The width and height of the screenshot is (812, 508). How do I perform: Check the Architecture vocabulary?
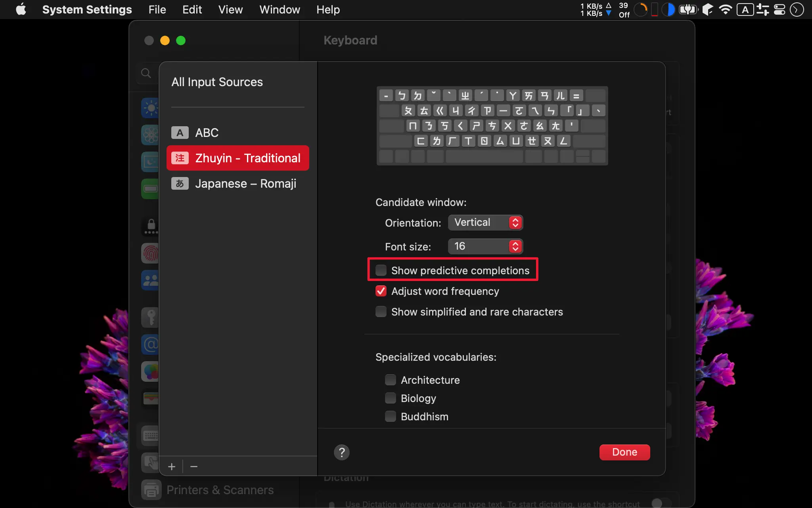point(391,380)
